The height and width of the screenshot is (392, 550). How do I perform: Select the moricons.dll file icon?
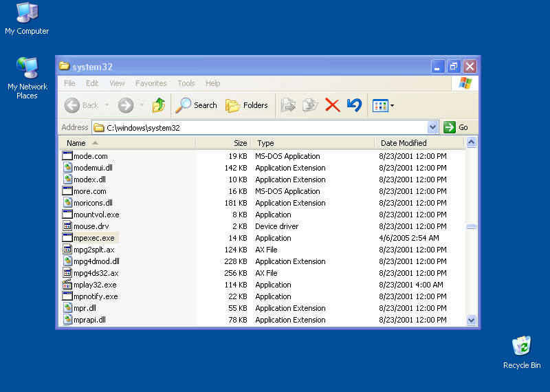(x=67, y=202)
